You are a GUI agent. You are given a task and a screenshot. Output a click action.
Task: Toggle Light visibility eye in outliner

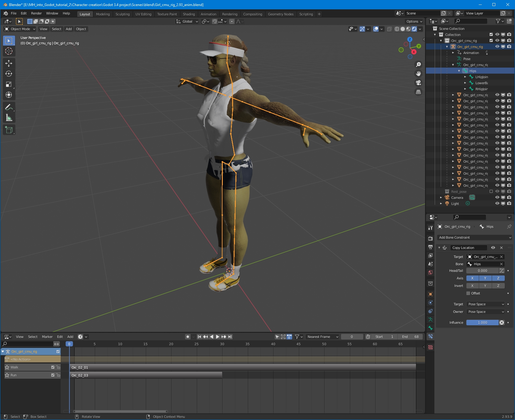click(x=497, y=203)
